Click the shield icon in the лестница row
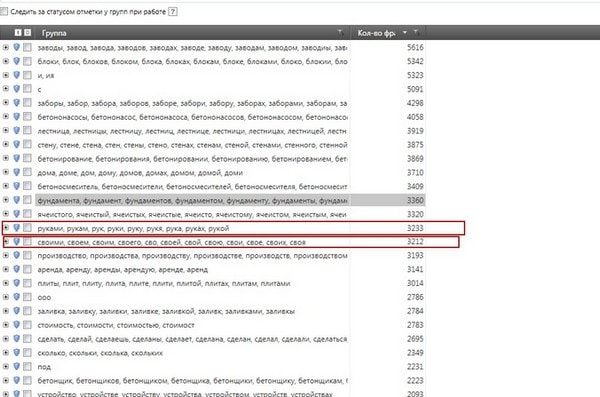 click(16, 131)
